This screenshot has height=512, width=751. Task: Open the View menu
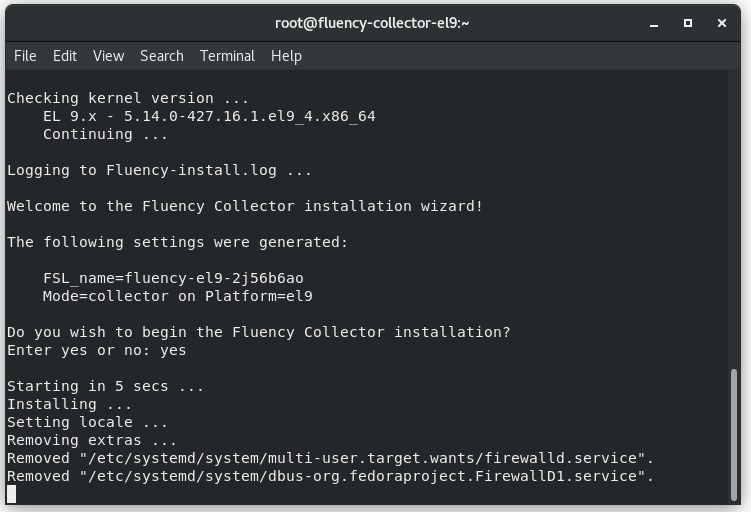pos(108,56)
